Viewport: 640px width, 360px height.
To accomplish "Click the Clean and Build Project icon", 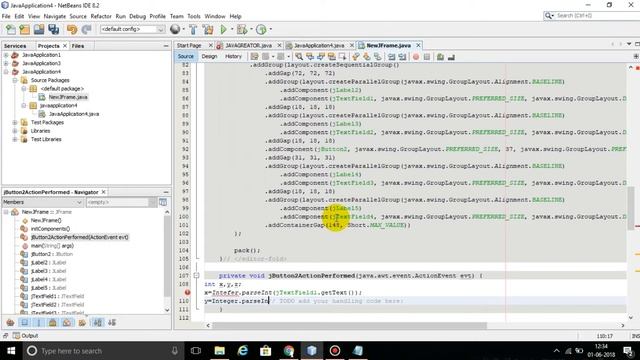I will 208,29.
